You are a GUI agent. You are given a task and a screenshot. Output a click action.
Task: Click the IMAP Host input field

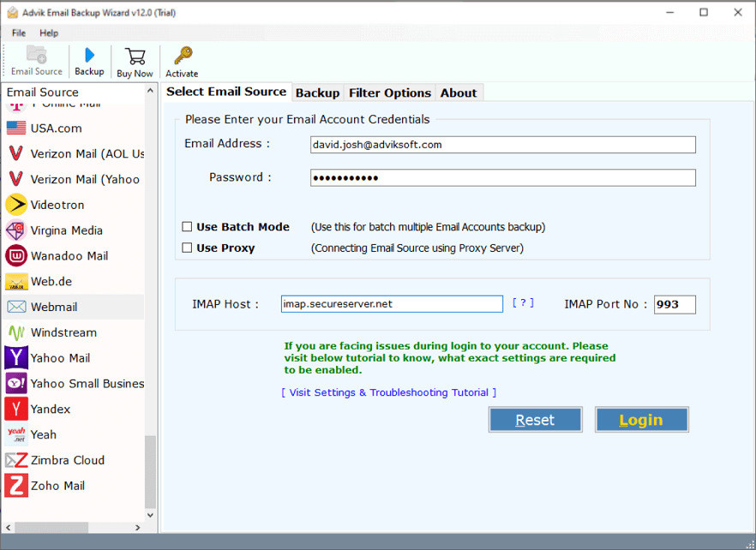pyautogui.click(x=392, y=303)
